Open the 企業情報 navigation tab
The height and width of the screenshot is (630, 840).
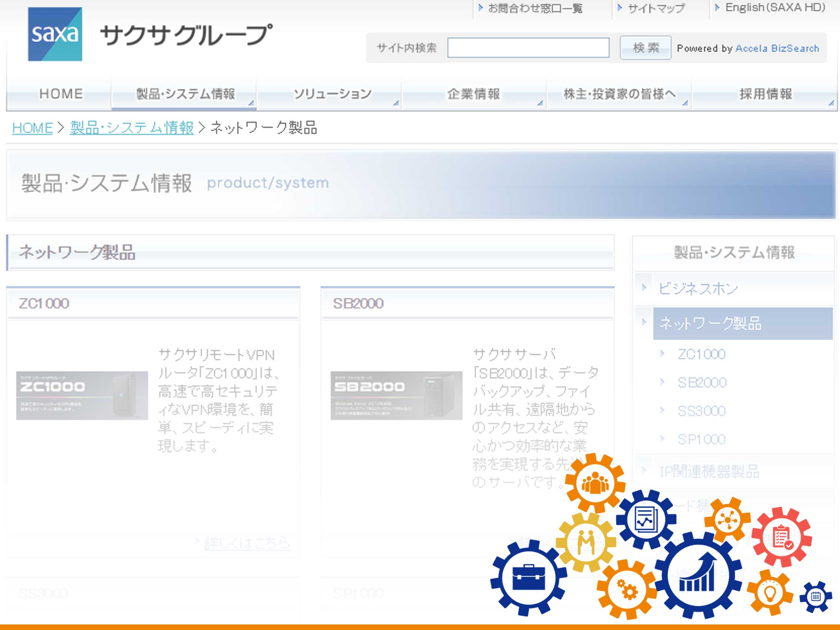[x=474, y=94]
